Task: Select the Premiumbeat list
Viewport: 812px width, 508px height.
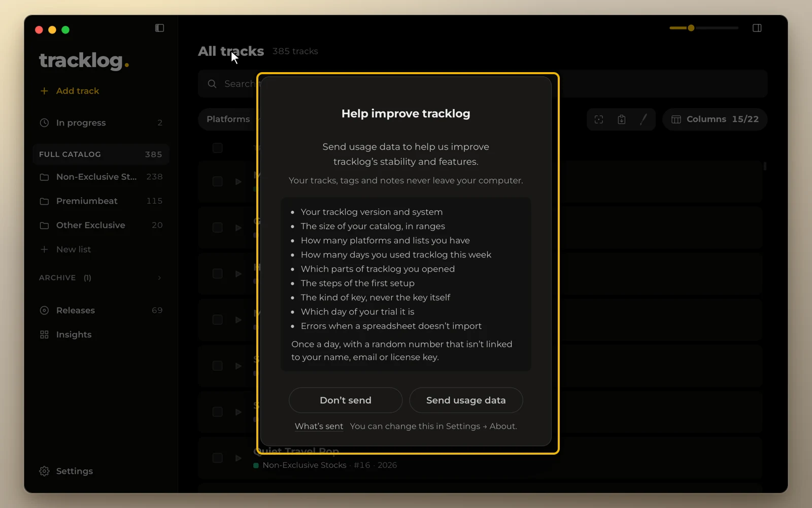Action: (x=100, y=201)
